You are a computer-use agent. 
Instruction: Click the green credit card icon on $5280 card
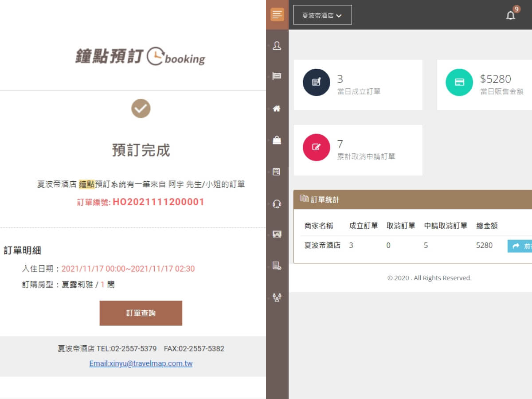(x=459, y=82)
